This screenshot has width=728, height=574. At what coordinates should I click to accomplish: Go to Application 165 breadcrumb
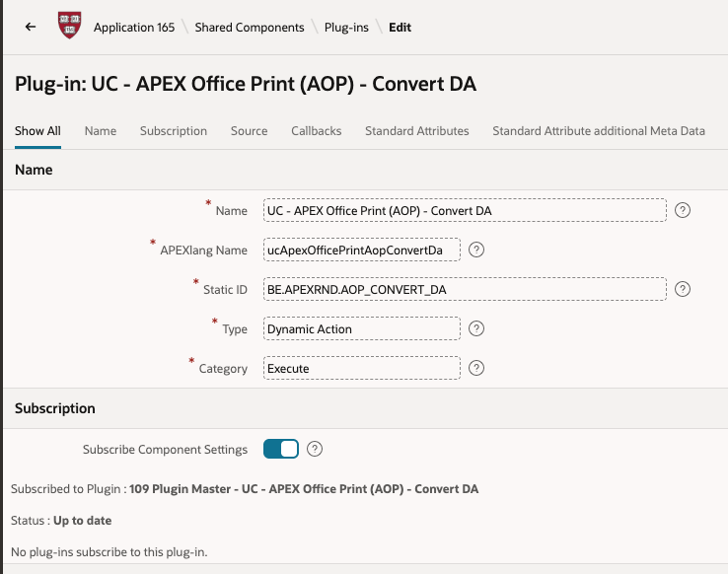tap(134, 28)
